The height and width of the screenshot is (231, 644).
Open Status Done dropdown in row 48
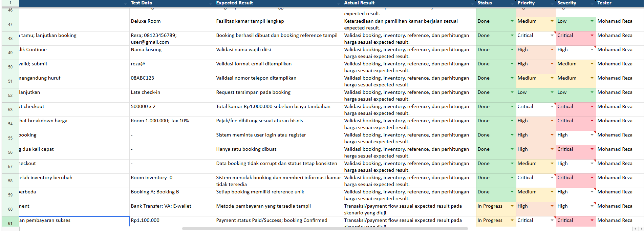[512, 35]
